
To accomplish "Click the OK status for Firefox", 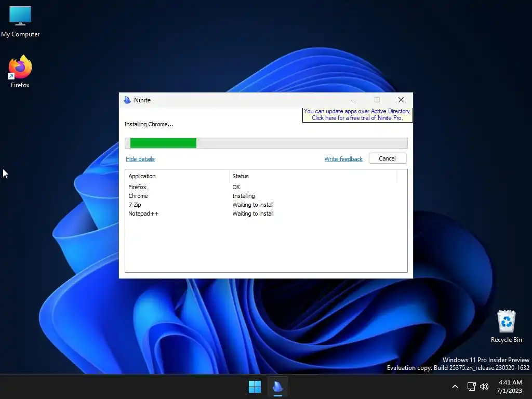I will tap(236, 187).
